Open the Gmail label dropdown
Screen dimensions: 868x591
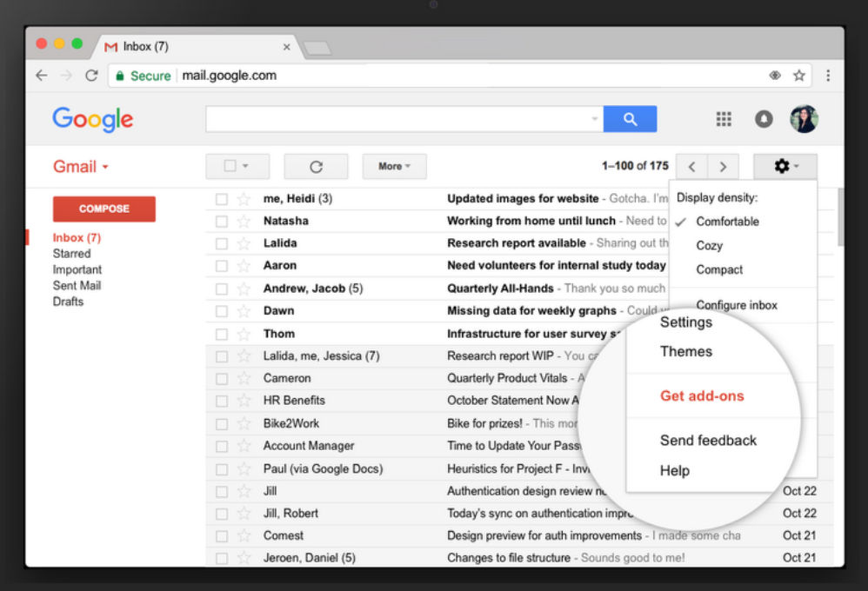point(81,167)
